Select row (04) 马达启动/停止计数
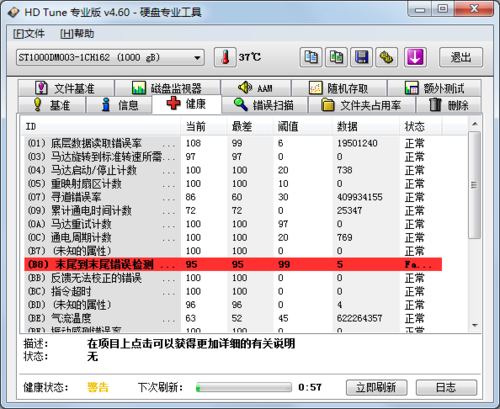The image size is (500, 409). 233,170
